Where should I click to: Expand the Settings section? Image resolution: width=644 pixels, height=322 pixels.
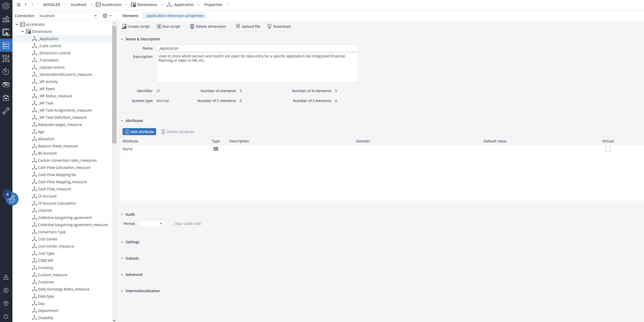(x=122, y=242)
